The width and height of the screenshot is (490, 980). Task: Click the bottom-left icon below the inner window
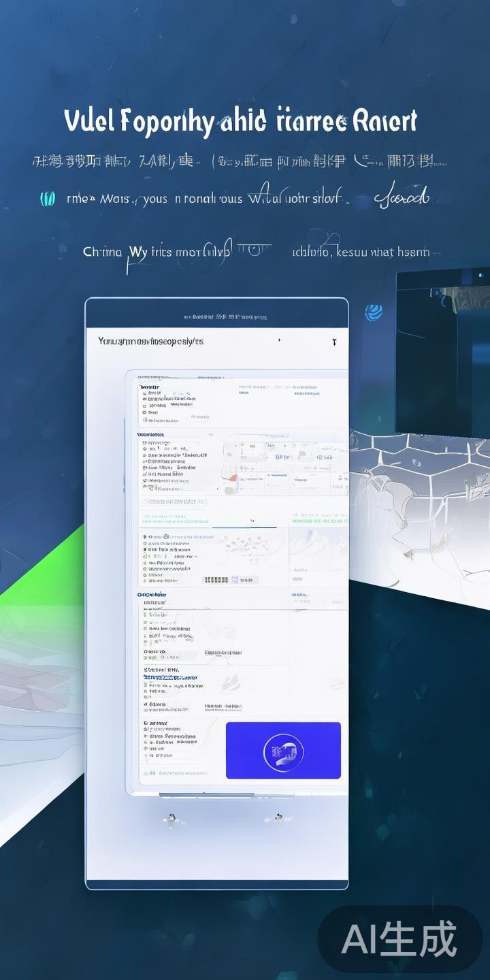[x=170, y=817]
